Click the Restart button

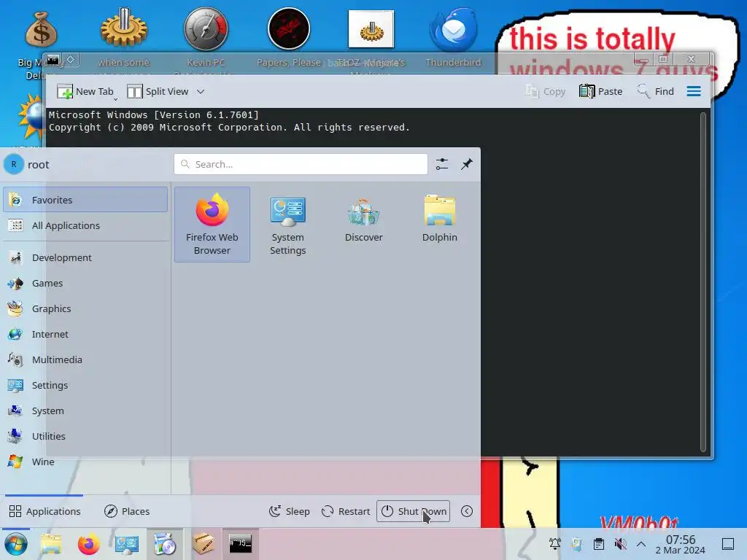346,511
